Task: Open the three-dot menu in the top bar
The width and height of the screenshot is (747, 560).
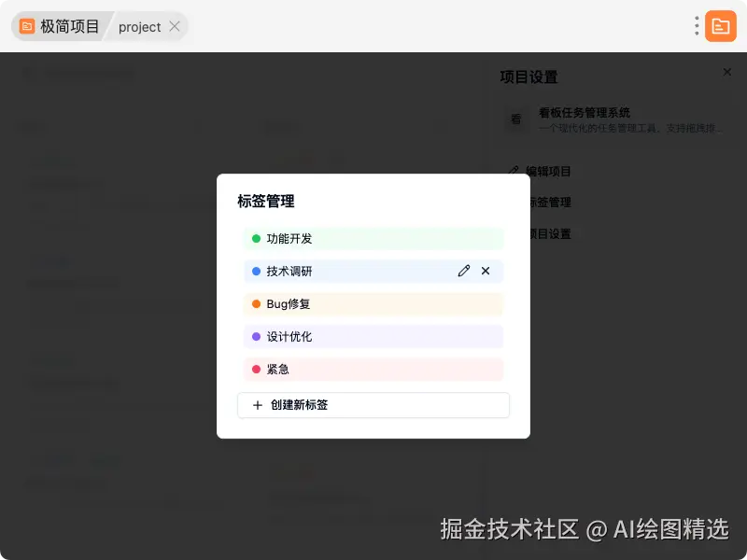Action: click(x=696, y=26)
